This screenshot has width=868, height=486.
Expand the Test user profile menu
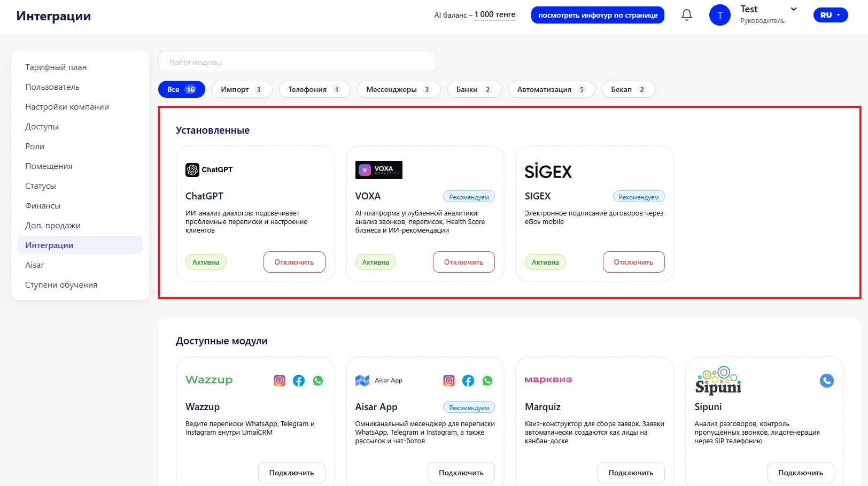point(794,9)
